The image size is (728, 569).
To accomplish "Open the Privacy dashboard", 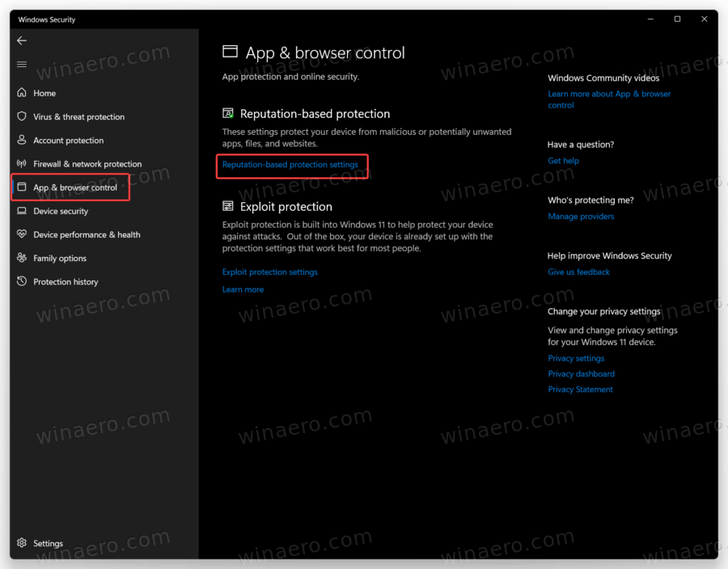I will tap(581, 373).
